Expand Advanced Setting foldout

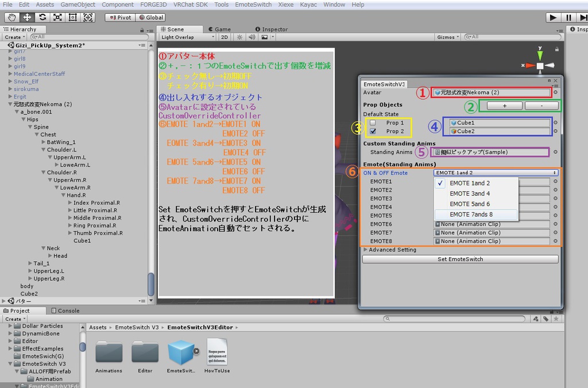[x=366, y=250]
